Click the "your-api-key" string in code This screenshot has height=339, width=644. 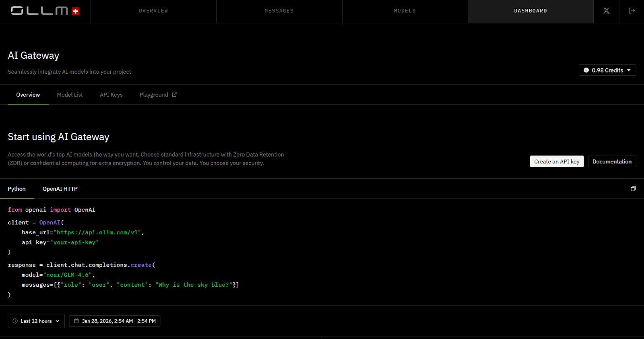pos(74,242)
